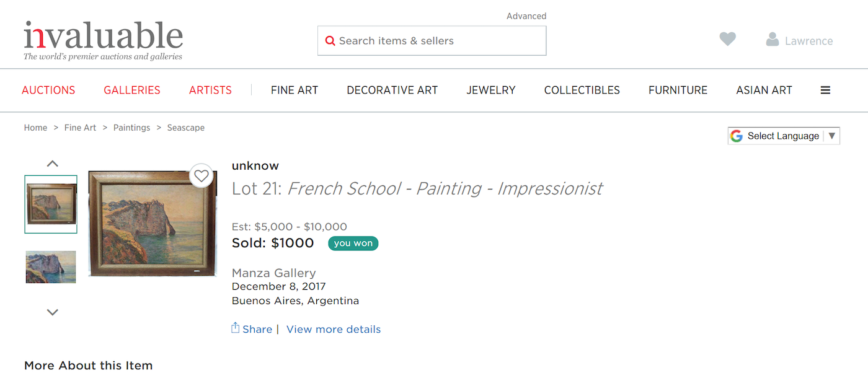Click the Advanced search link

(x=526, y=16)
